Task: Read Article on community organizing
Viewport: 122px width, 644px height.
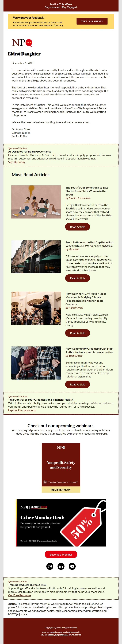Action: pyautogui.click(x=77, y=384)
